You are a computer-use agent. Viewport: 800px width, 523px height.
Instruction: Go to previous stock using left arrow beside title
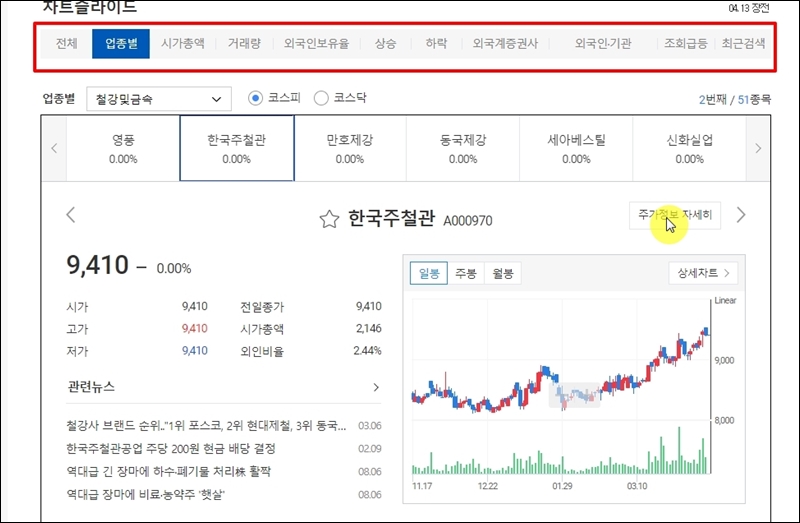(x=71, y=215)
